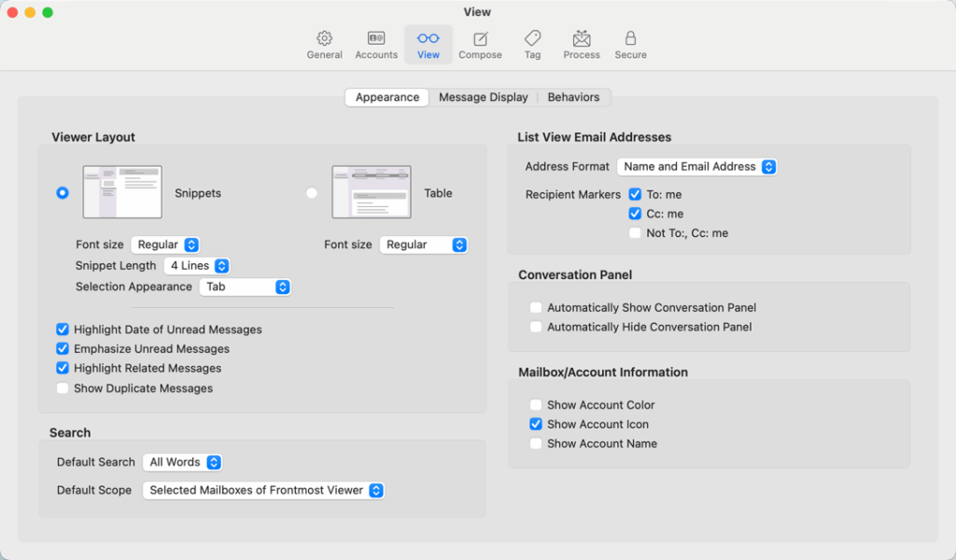This screenshot has height=560, width=956.
Task: Click the Search section heading
Action: 70,433
